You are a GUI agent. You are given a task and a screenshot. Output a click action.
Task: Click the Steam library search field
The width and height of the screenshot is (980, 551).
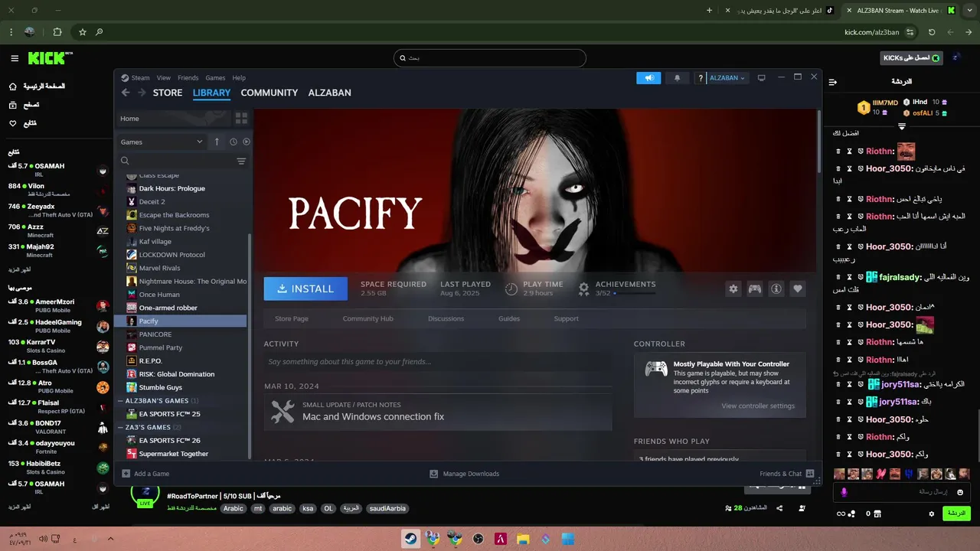pyautogui.click(x=180, y=161)
